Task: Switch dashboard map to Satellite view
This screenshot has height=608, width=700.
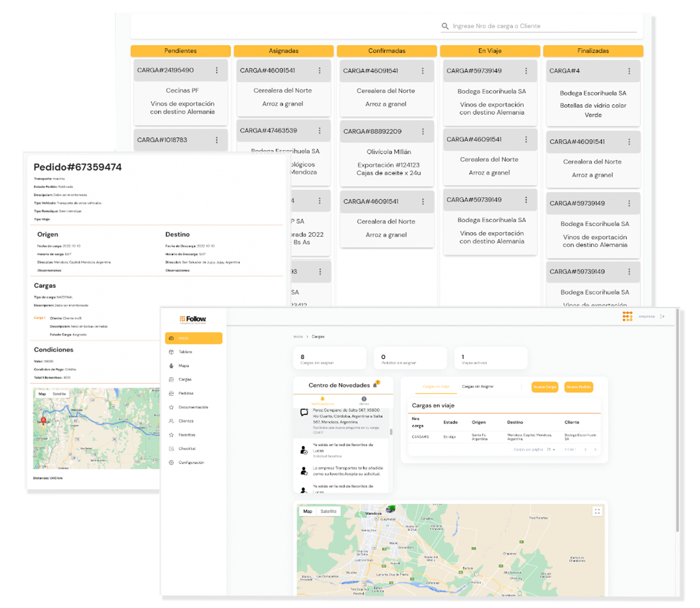Action: [329, 511]
